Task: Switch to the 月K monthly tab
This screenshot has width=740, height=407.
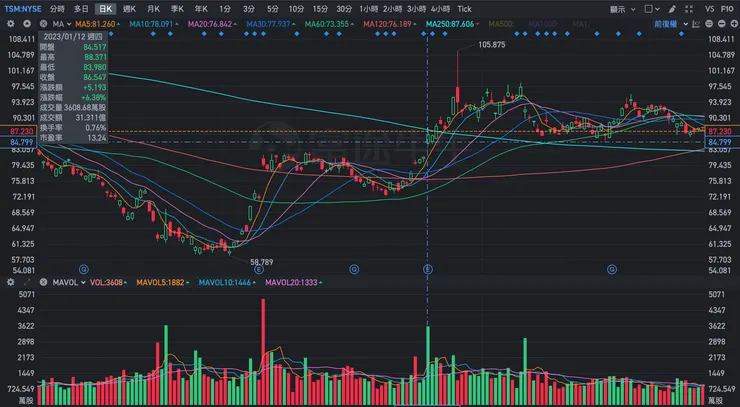Action: 153,9
